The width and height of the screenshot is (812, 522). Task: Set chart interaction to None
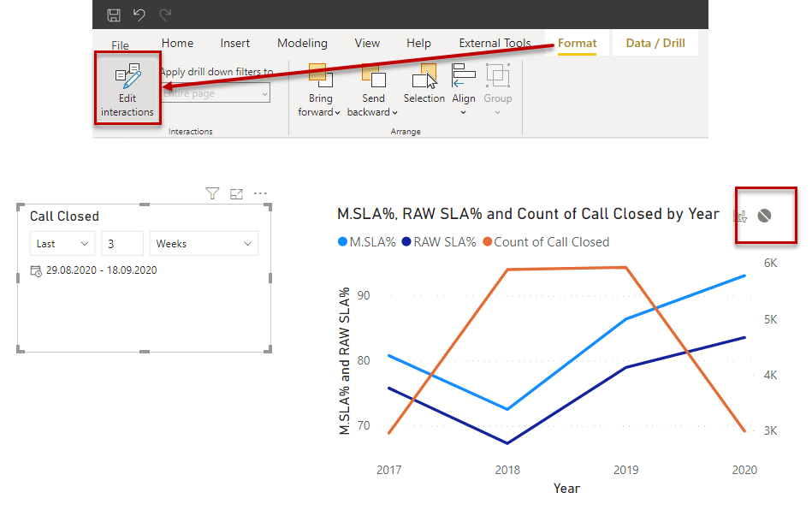(x=764, y=216)
